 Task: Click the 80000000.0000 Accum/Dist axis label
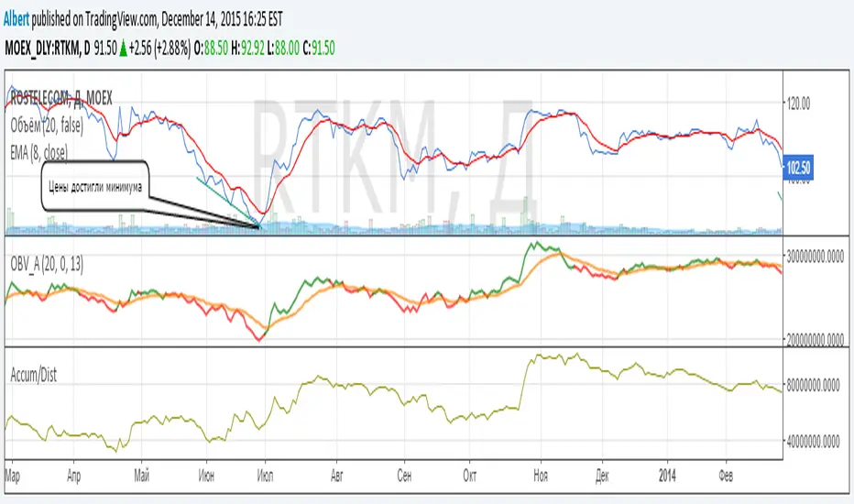[x=813, y=387]
